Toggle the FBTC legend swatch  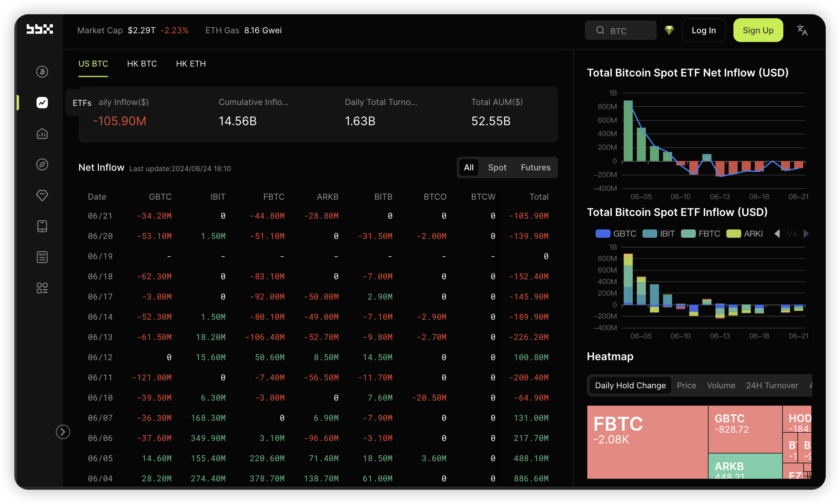[688, 234]
